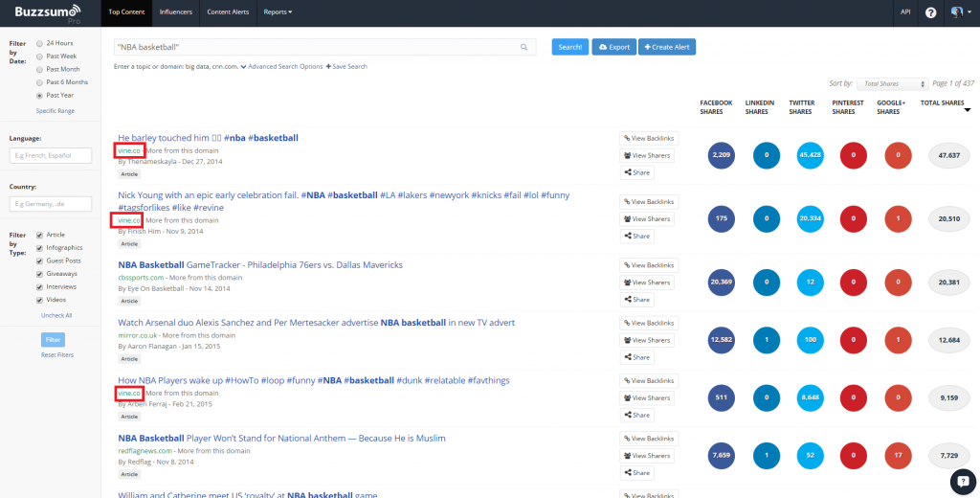The width and height of the screenshot is (980, 498).
Task: Click the Facebook shares circle showing 2,209
Action: point(722,155)
